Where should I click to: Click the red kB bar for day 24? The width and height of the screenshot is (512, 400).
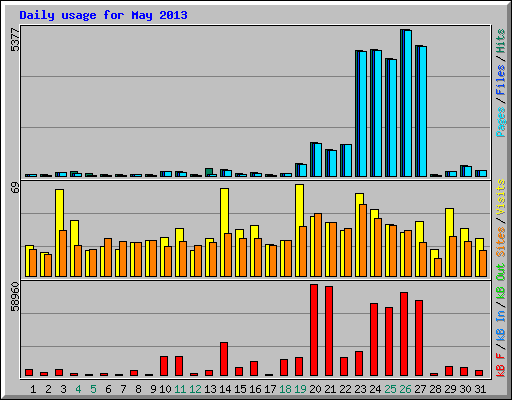[x=374, y=339]
